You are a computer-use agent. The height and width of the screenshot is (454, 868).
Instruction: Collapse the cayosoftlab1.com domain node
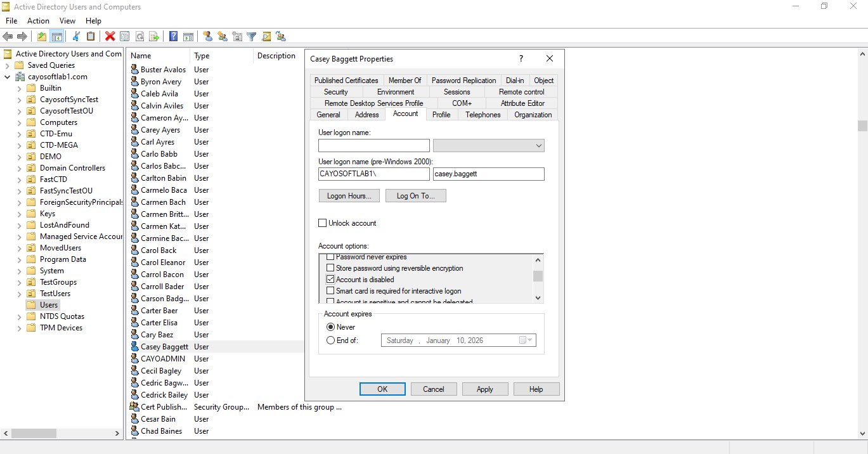8,77
